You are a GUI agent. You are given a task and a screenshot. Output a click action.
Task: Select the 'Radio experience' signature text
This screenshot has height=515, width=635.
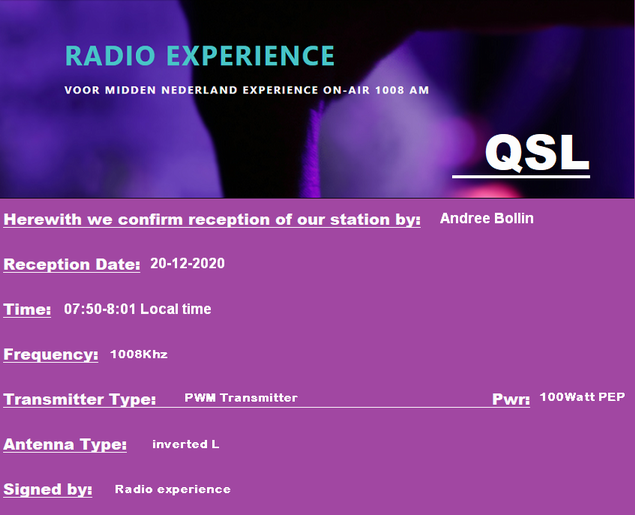tap(173, 489)
